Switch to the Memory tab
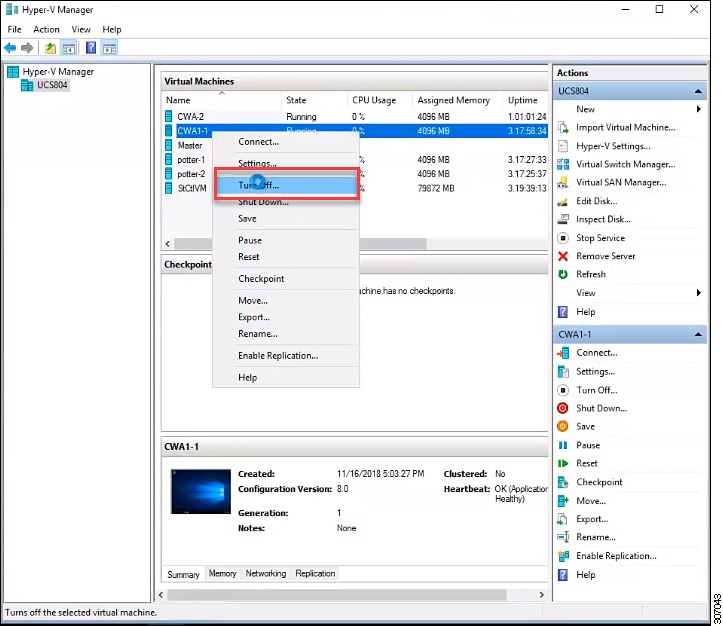 222,574
